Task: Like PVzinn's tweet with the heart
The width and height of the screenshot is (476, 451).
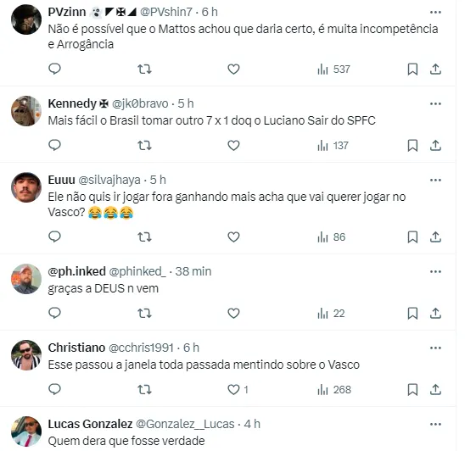Action: 233,70
